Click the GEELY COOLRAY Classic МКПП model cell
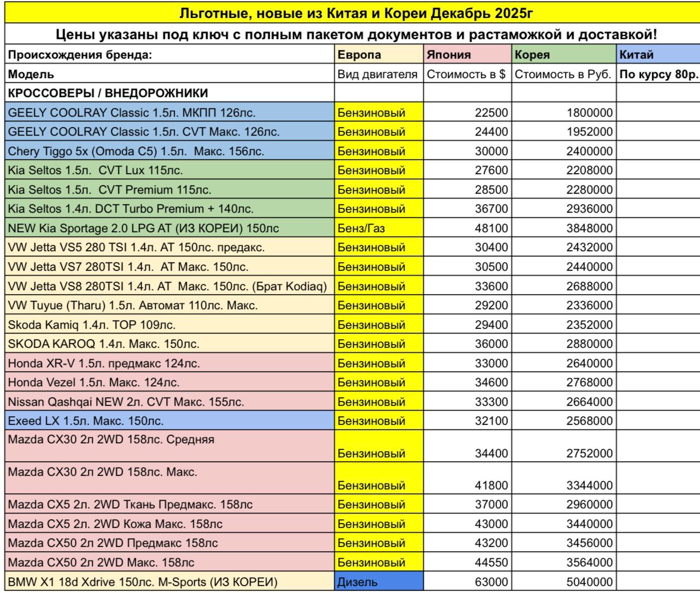The width and height of the screenshot is (700, 593). coord(169,113)
